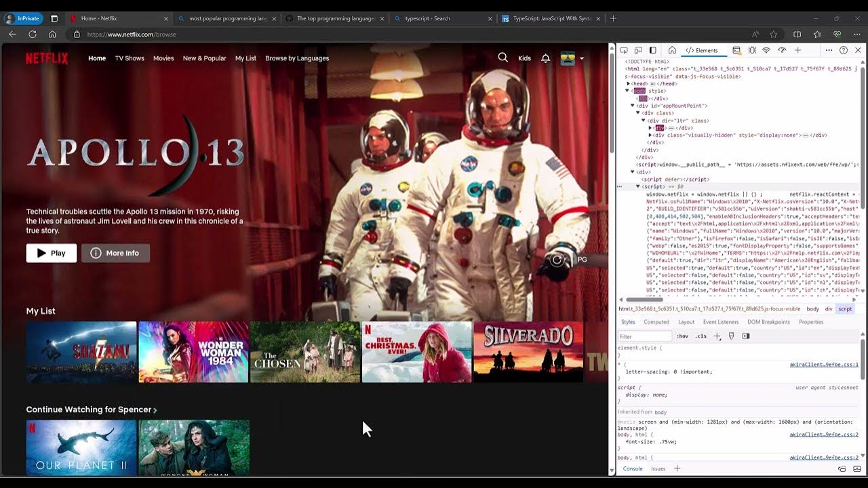Screen dimensions: 868x488
Task: Open TV Shows in Netflix nav
Action: [130, 58]
